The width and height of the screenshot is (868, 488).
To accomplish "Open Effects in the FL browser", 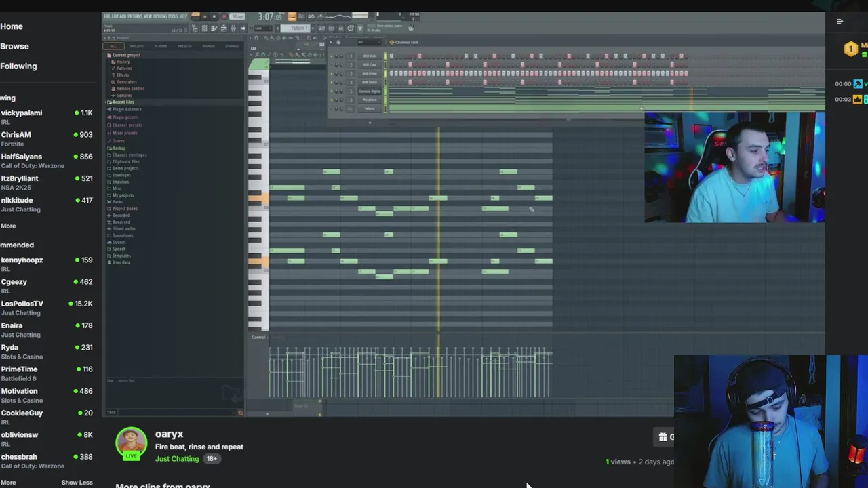I will [x=121, y=75].
